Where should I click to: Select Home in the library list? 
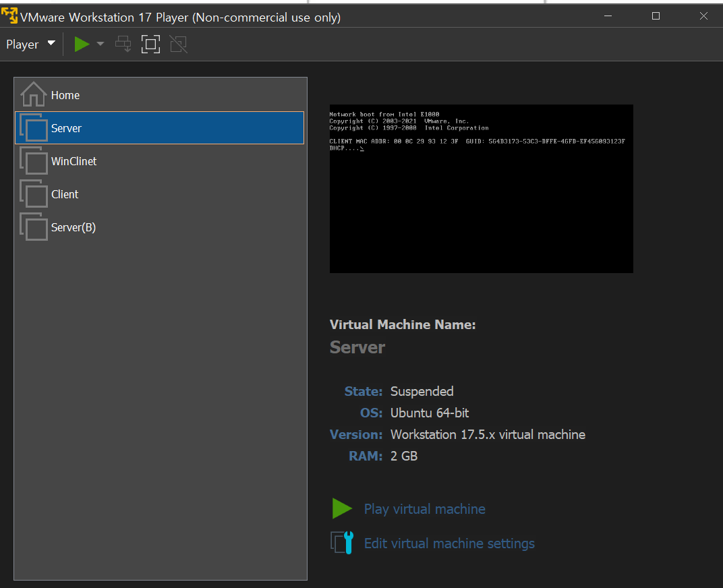click(160, 95)
